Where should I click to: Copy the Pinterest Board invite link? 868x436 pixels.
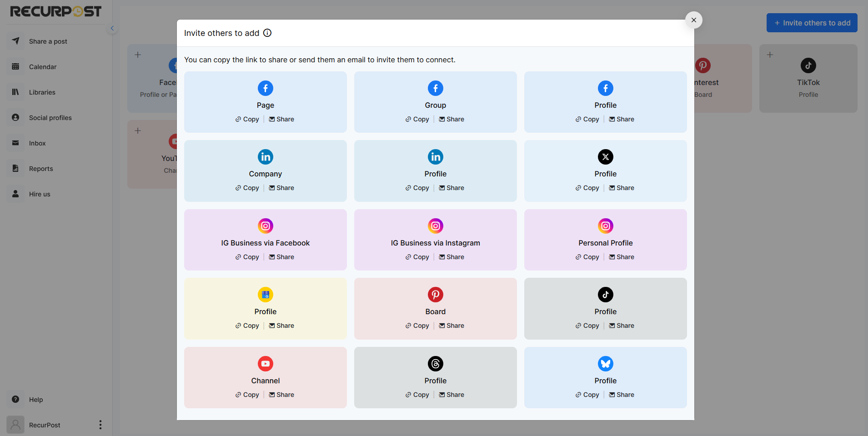(417, 326)
